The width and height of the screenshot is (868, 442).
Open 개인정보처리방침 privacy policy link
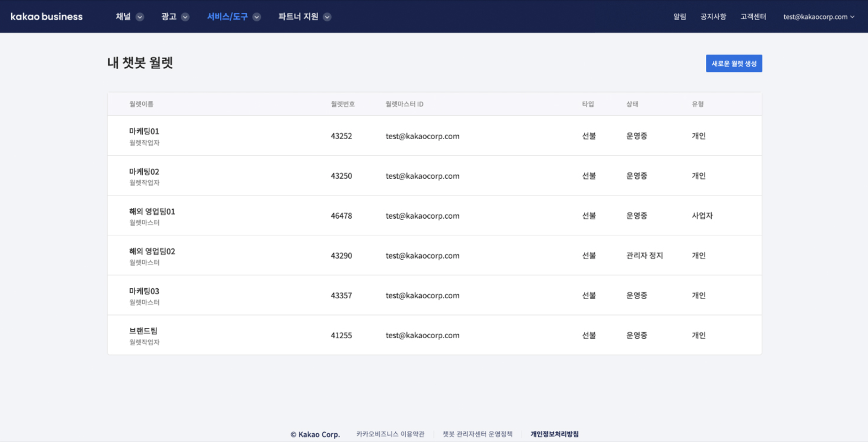tap(554, 434)
